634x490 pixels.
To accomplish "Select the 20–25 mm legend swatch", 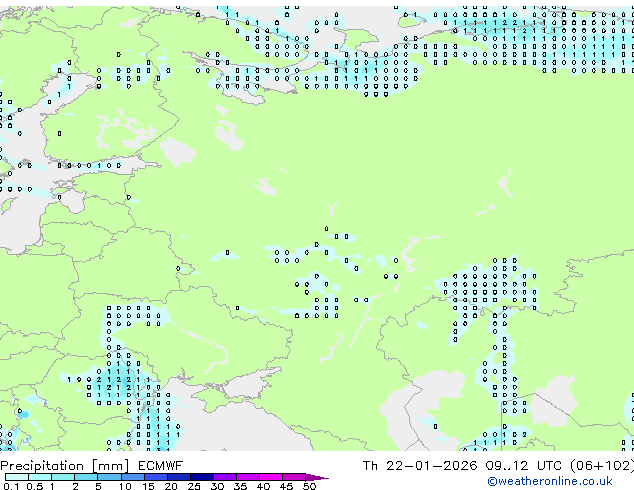I will point(179,477).
